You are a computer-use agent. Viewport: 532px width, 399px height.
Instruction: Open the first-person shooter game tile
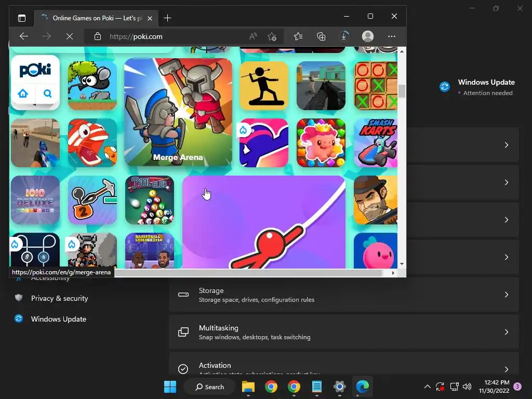(321, 86)
